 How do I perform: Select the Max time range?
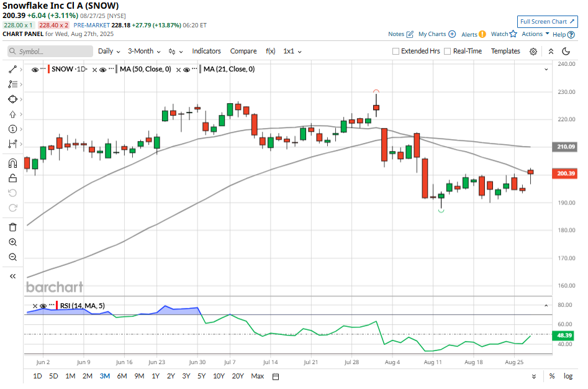pyautogui.click(x=258, y=376)
